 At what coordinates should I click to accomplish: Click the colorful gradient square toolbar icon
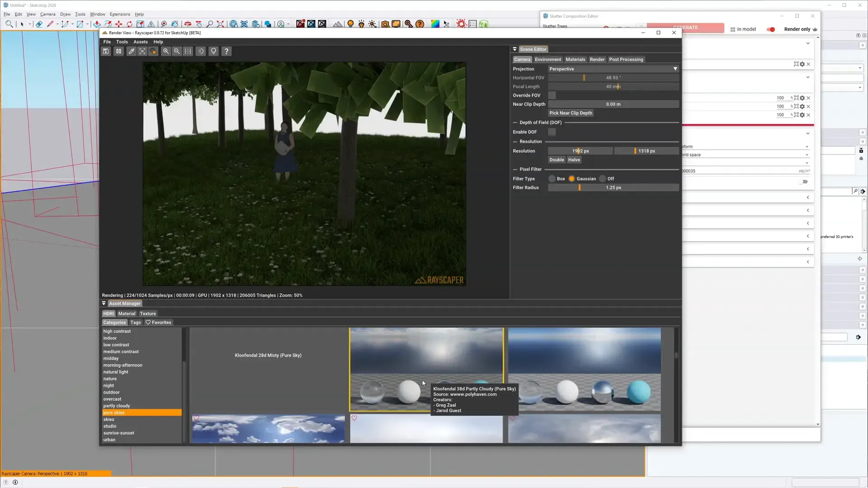(435, 24)
